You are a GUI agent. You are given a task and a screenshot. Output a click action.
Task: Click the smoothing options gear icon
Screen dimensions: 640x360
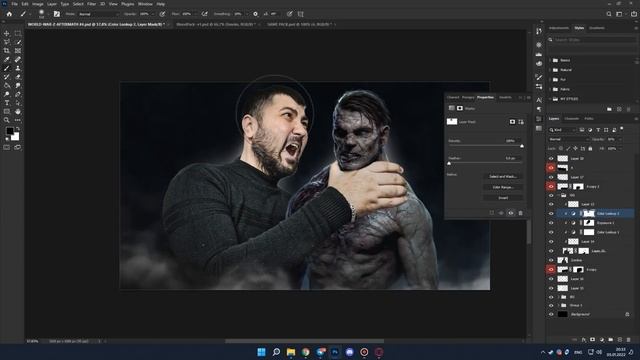point(255,14)
